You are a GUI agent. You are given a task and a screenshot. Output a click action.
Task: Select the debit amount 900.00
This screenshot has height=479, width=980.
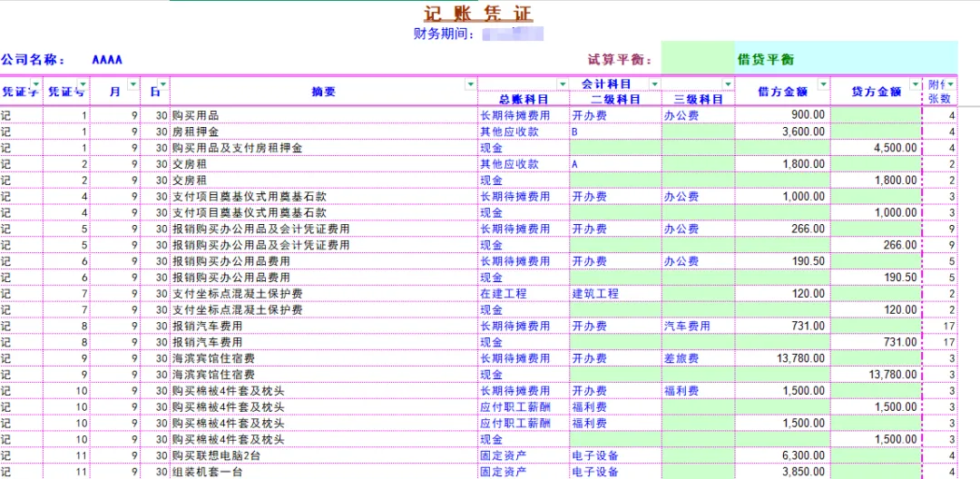782,115
